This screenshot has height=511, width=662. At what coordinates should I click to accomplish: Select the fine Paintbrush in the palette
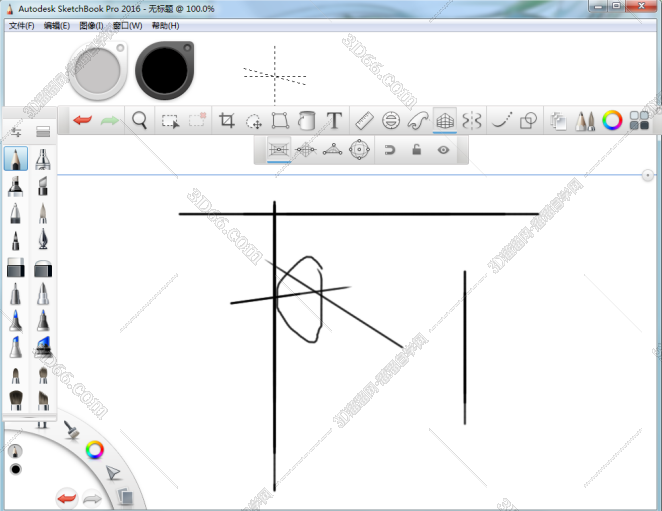pos(43,214)
